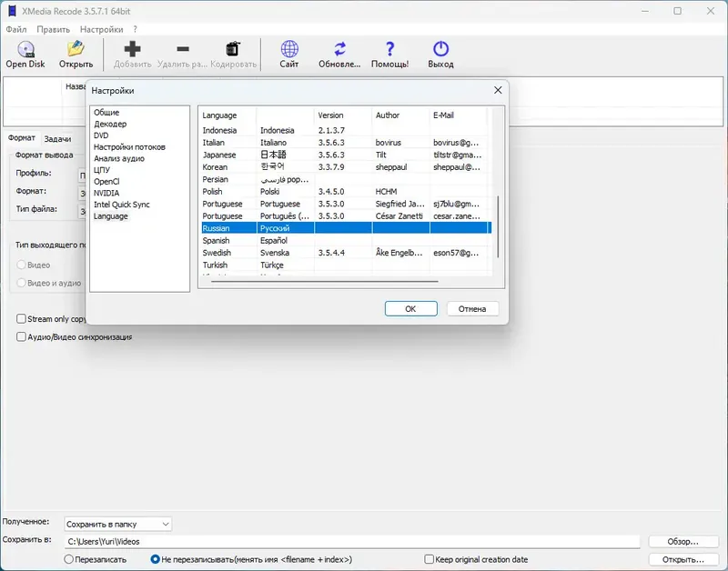Select Декодер in settings list
The height and width of the screenshot is (571, 728).
[110, 124]
